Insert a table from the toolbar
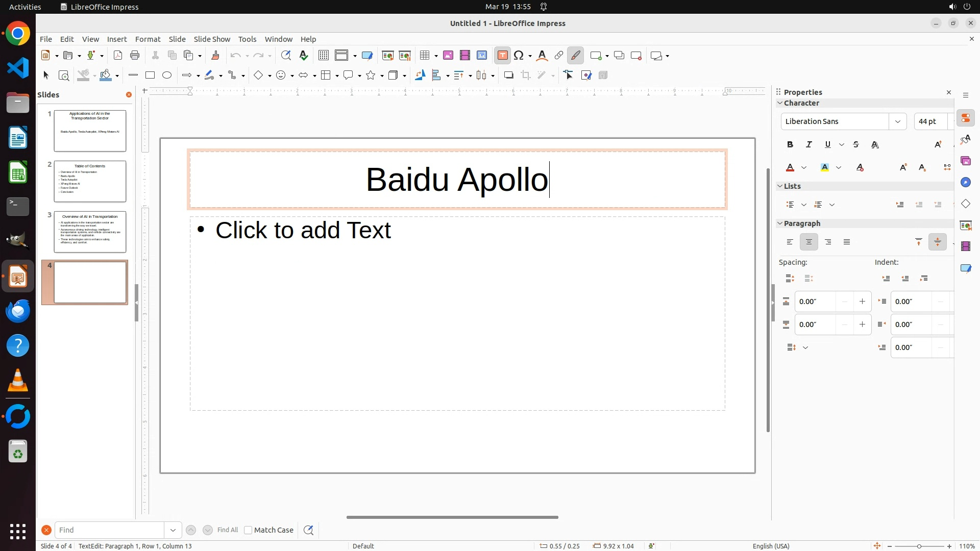980x551 pixels. (424, 56)
